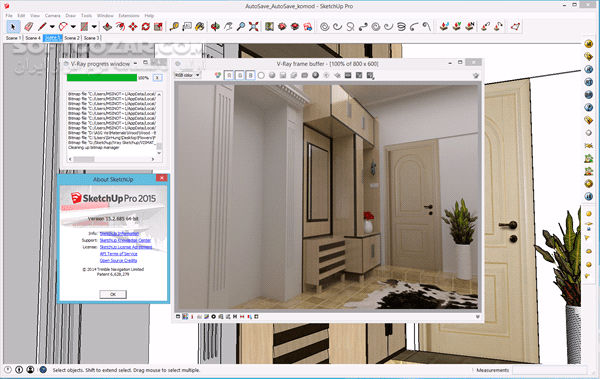Pick the Paint Bucket tool
This screenshot has height=379, width=600.
(x=199, y=27)
